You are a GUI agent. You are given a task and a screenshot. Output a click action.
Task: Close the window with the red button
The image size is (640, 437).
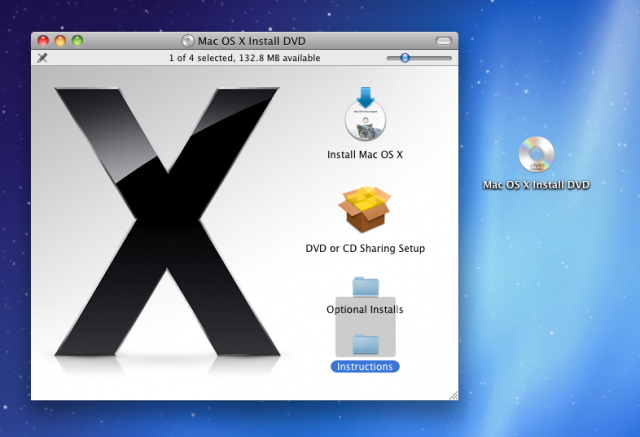pyautogui.click(x=43, y=41)
